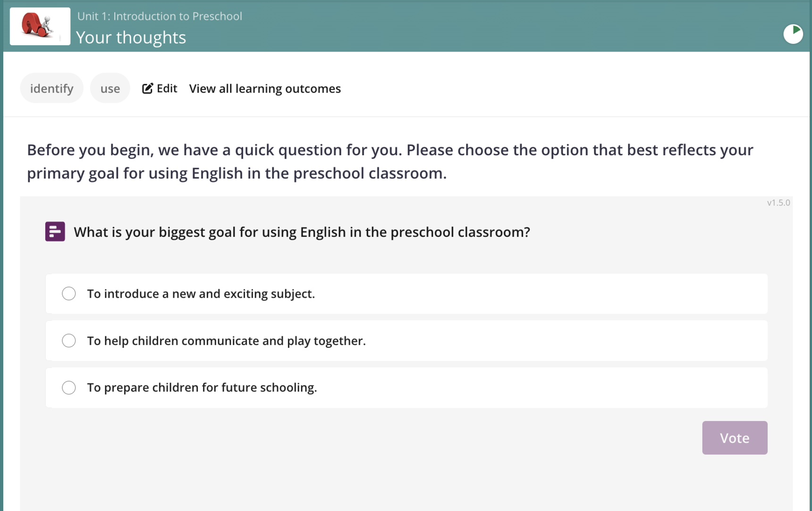Click the Edit label text
Viewport: 812px width, 511px height.
167,88
